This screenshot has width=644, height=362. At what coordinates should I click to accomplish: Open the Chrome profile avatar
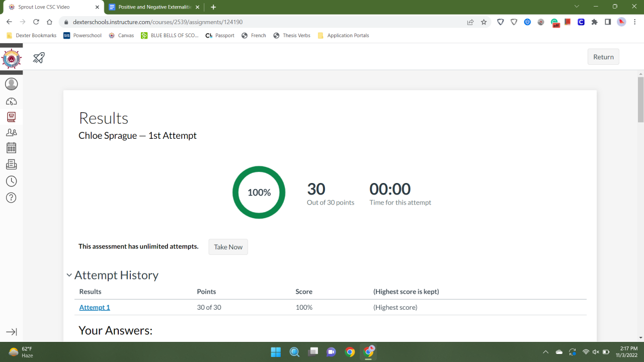click(621, 22)
